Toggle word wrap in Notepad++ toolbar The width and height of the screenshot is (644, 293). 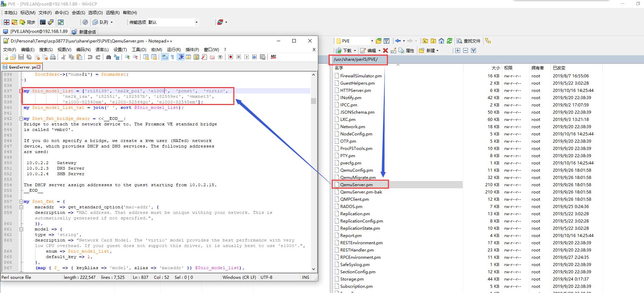(x=165, y=57)
